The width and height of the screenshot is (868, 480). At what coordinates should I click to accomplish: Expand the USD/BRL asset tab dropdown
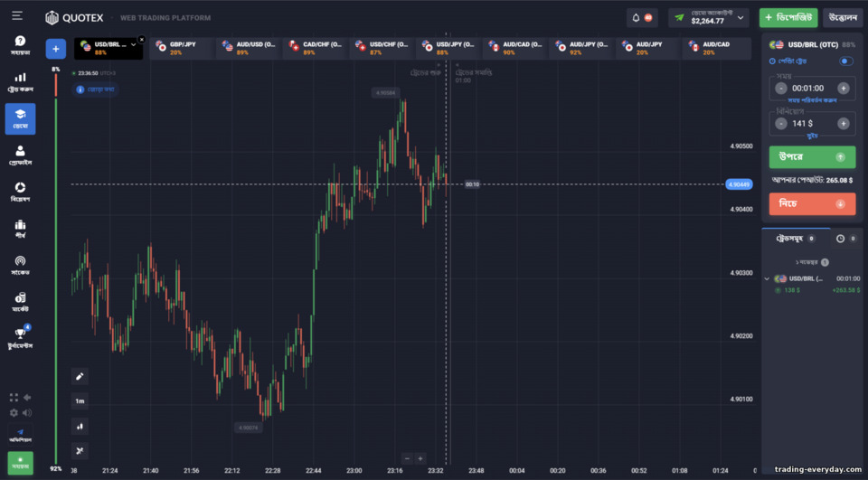(134, 45)
